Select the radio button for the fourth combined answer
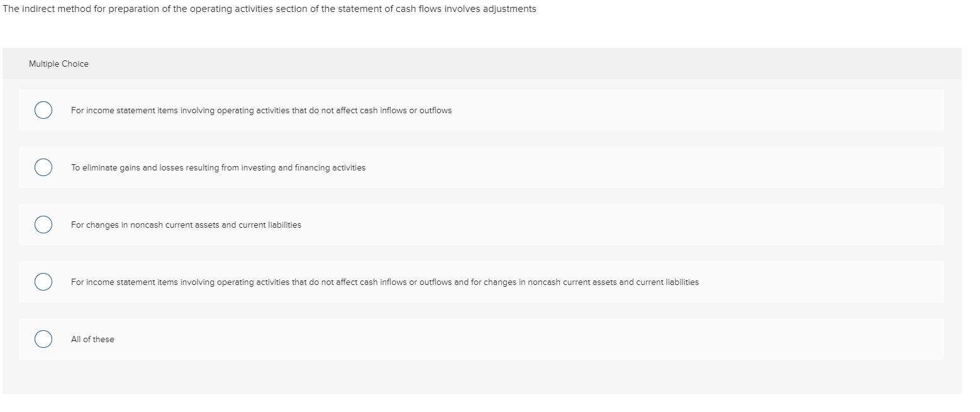 point(43,281)
